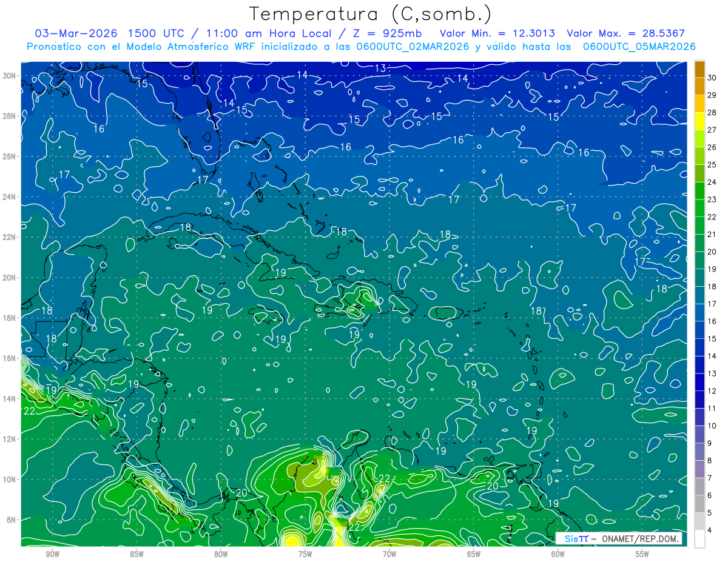The width and height of the screenshot is (728, 562).
Task: Click the ONAMET/REP.DOM. credit label
Action: pos(639,538)
